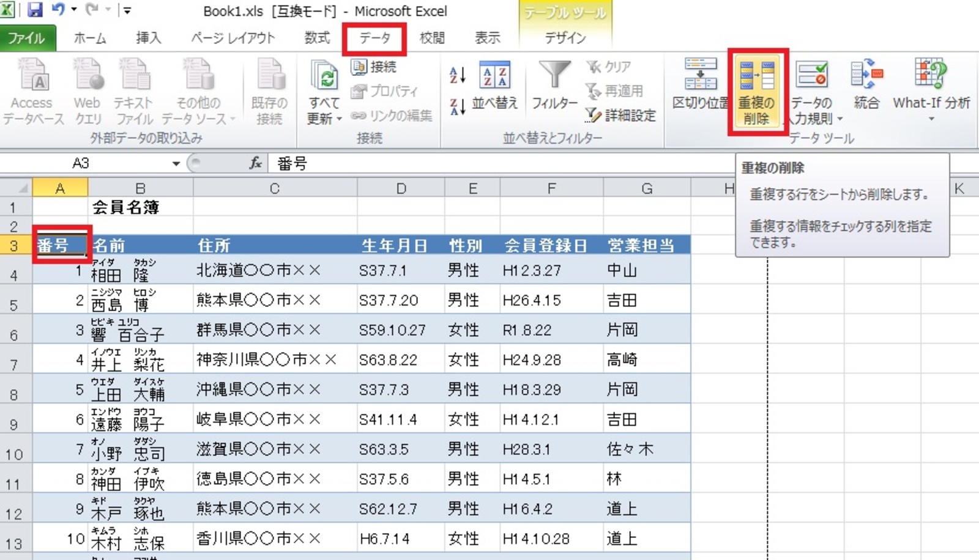Open the ファイル tab
Image resolution: width=979 pixels, height=560 pixels.
[26, 38]
